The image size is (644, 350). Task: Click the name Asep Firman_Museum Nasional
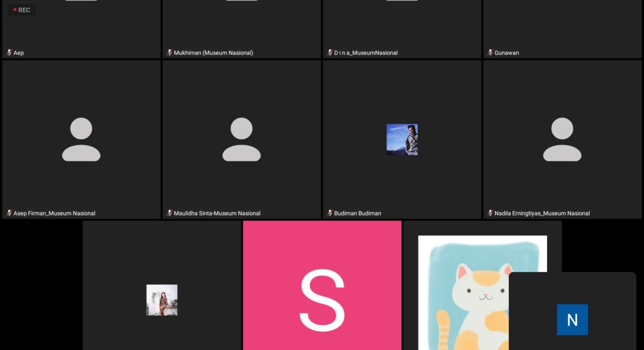coord(54,213)
